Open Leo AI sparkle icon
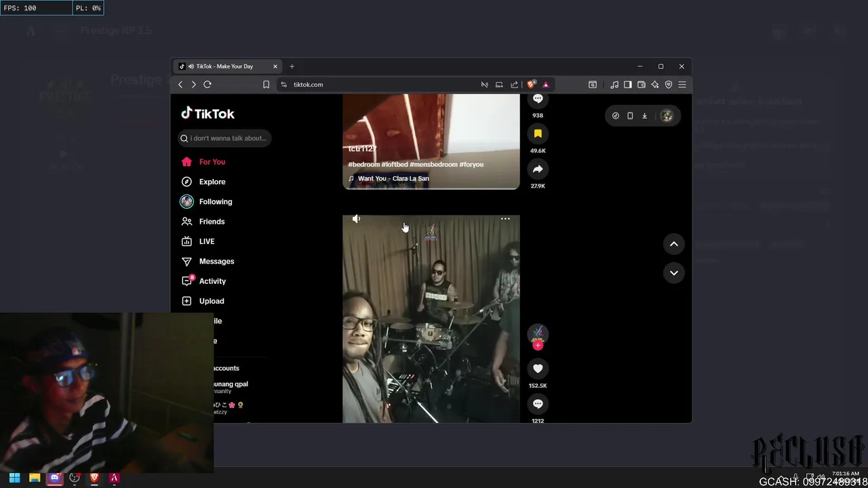Image resolution: width=868 pixels, height=488 pixels. (655, 85)
